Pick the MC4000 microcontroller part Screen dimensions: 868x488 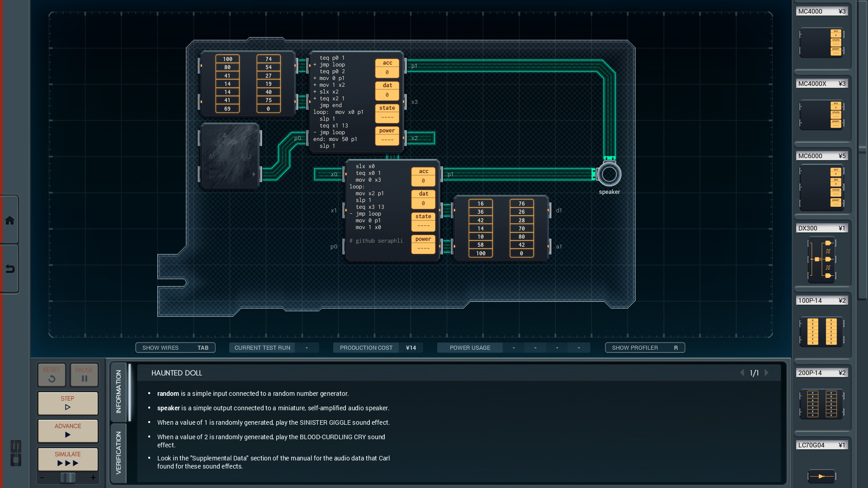(x=821, y=43)
